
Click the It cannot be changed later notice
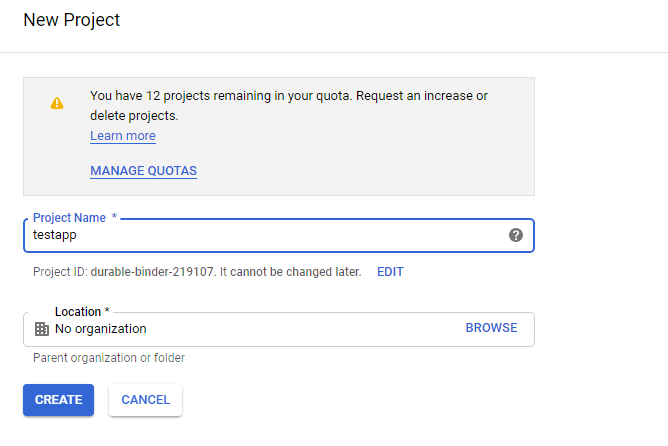(x=291, y=272)
